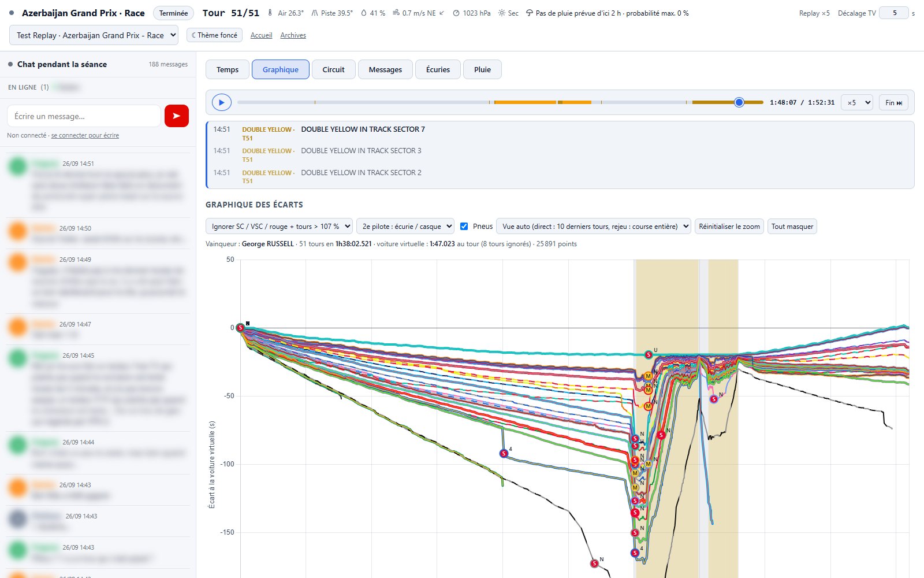Viewport: 924px width, 578px height.
Task: Click the pink S marker after safety car
Action: (714, 399)
